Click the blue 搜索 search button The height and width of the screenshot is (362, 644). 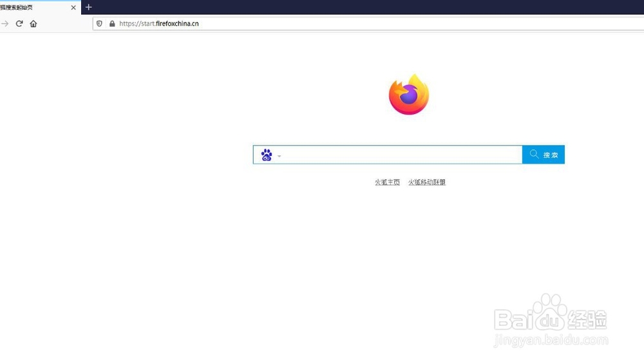[x=544, y=155]
